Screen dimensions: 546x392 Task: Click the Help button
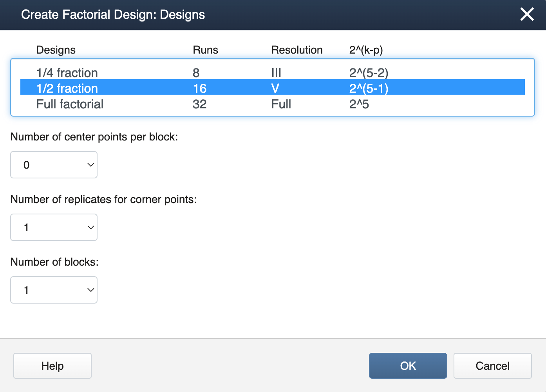tap(52, 366)
